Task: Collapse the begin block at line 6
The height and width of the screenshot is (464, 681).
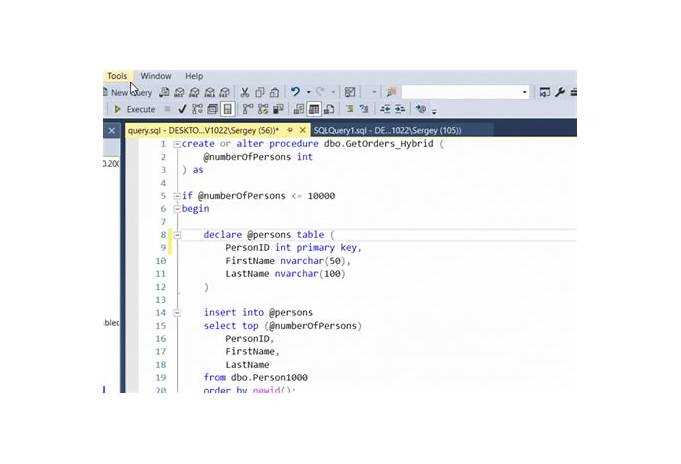Action: click(177, 209)
